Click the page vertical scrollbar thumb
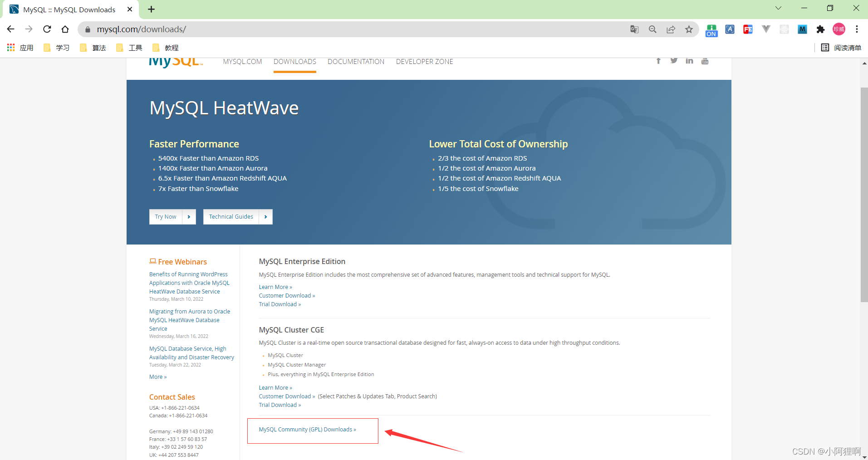868x460 pixels. (864, 195)
